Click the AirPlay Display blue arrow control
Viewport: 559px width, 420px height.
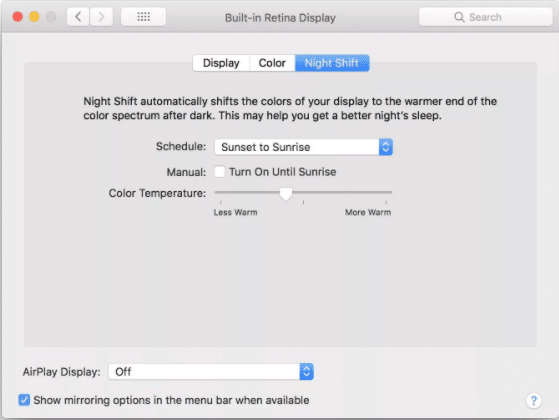[x=307, y=372]
